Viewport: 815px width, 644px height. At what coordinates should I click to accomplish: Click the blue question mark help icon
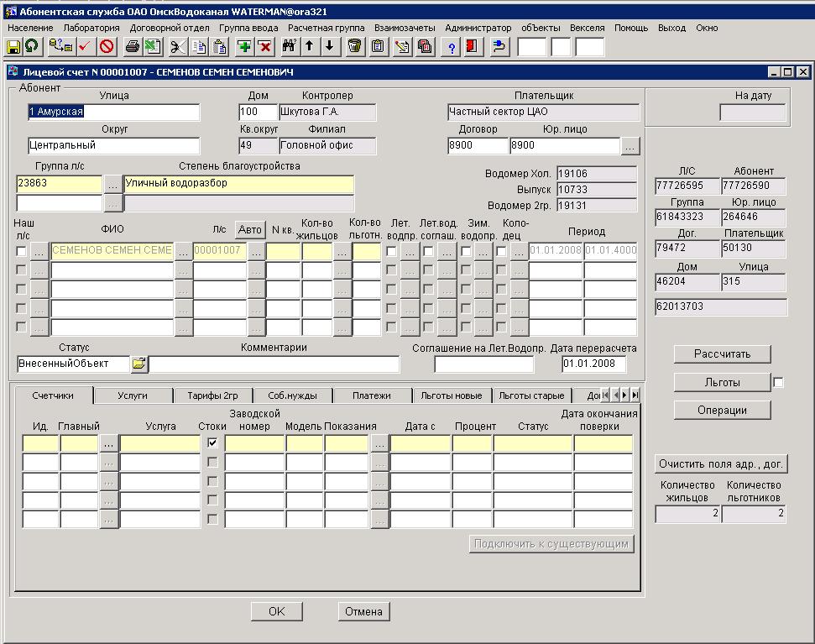(452, 47)
